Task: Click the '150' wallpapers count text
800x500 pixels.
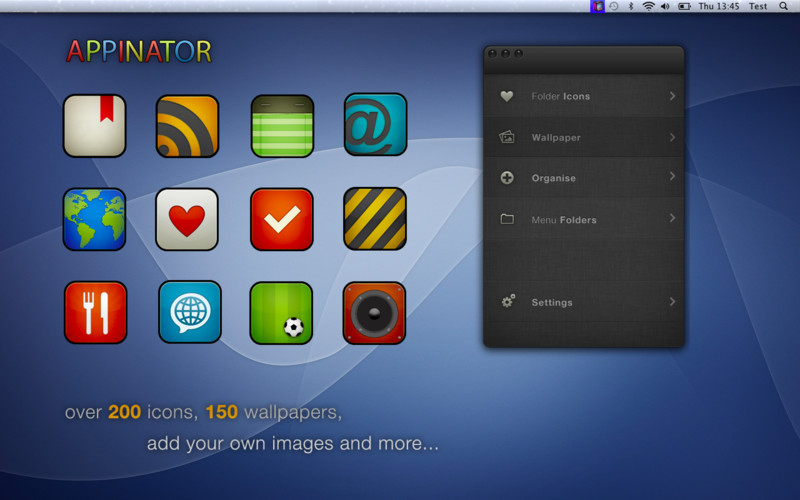Action: coord(221,412)
